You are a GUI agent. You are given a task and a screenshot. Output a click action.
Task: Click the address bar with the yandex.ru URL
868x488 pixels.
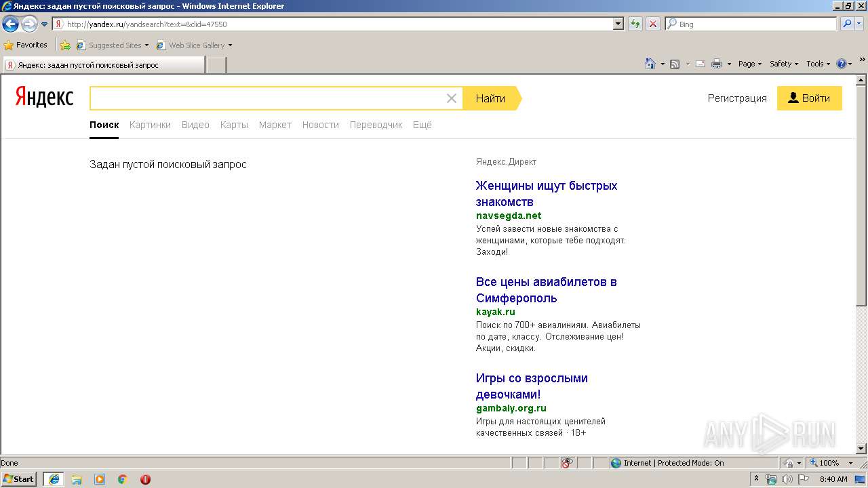pos(332,24)
